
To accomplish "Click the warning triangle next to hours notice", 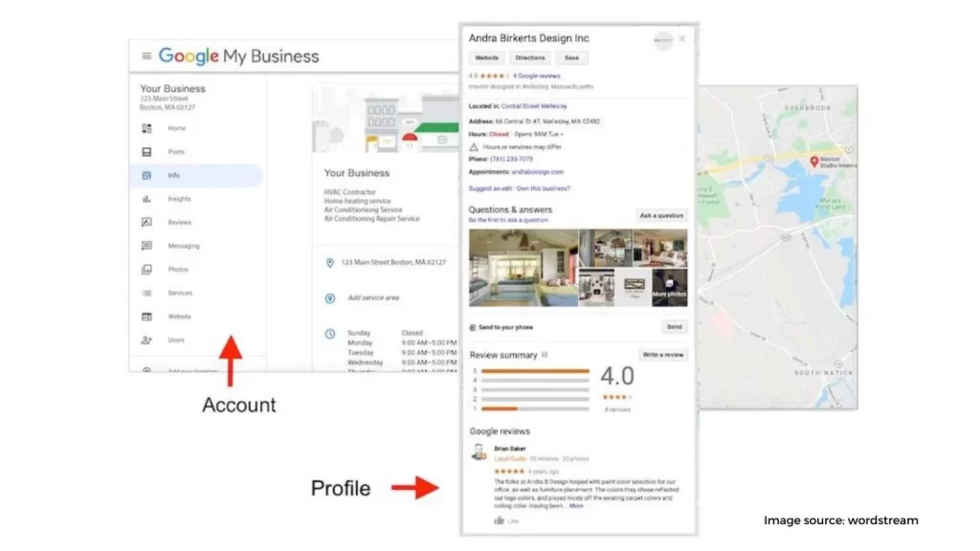I will pos(473,146).
